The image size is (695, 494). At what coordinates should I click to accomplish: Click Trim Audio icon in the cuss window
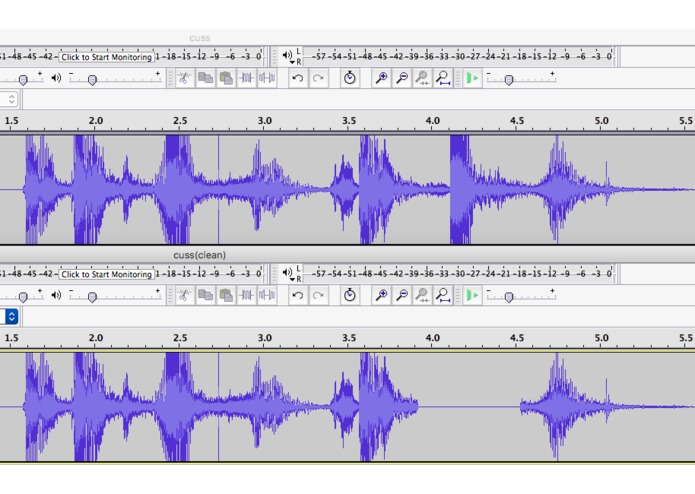246,78
